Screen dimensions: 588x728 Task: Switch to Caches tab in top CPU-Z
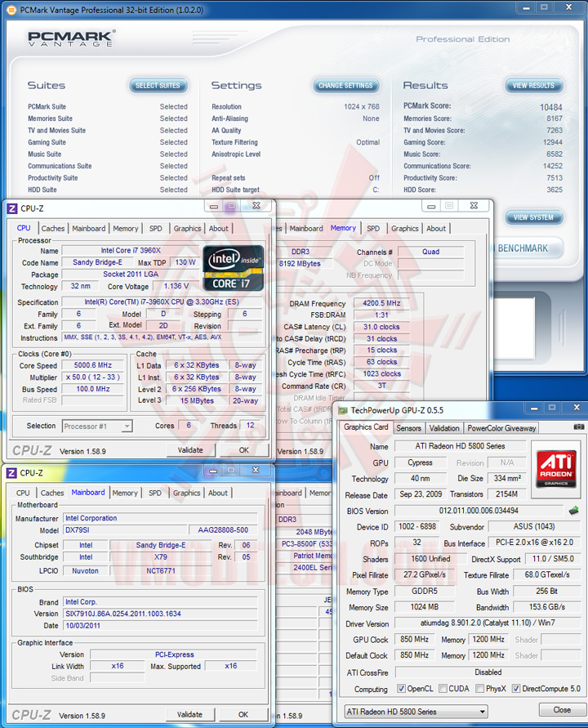click(x=52, y=229)
